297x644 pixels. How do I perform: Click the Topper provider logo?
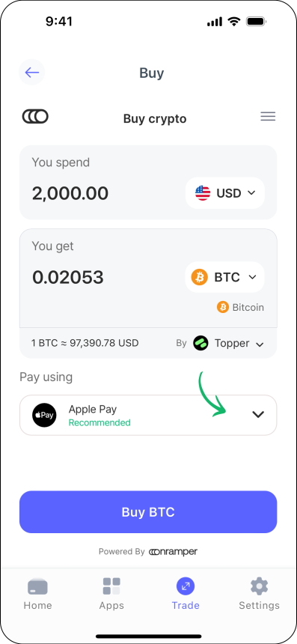pos(201,343)
